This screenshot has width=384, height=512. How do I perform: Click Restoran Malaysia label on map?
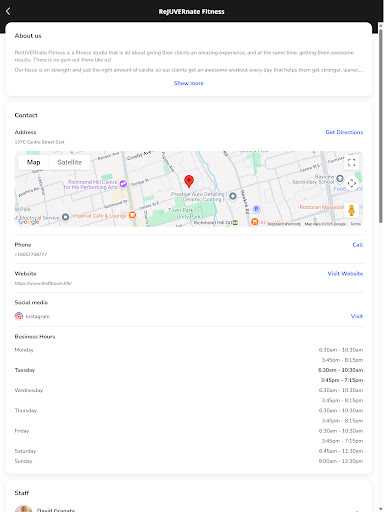pyautogui.click(x=321, y=207)
